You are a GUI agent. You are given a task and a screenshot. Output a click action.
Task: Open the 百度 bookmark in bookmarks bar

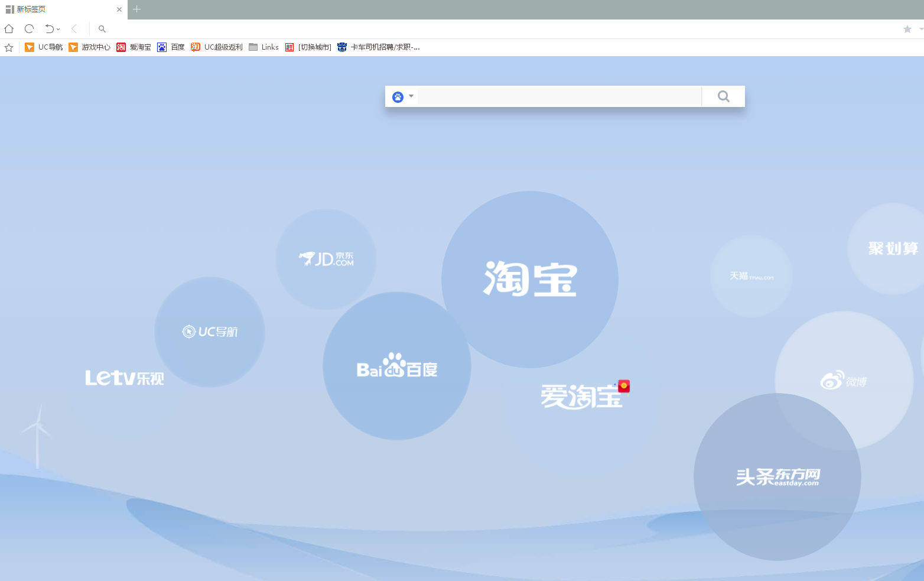click(x=171, y=47)
